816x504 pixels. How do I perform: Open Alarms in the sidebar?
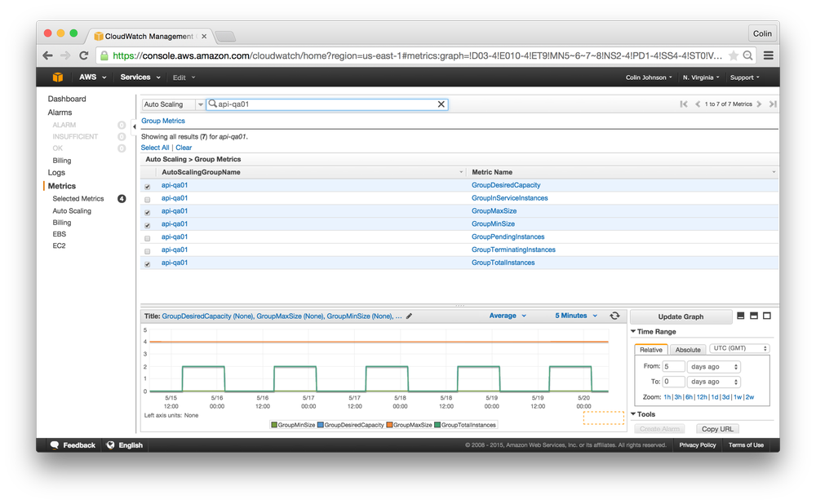point(60,113)
